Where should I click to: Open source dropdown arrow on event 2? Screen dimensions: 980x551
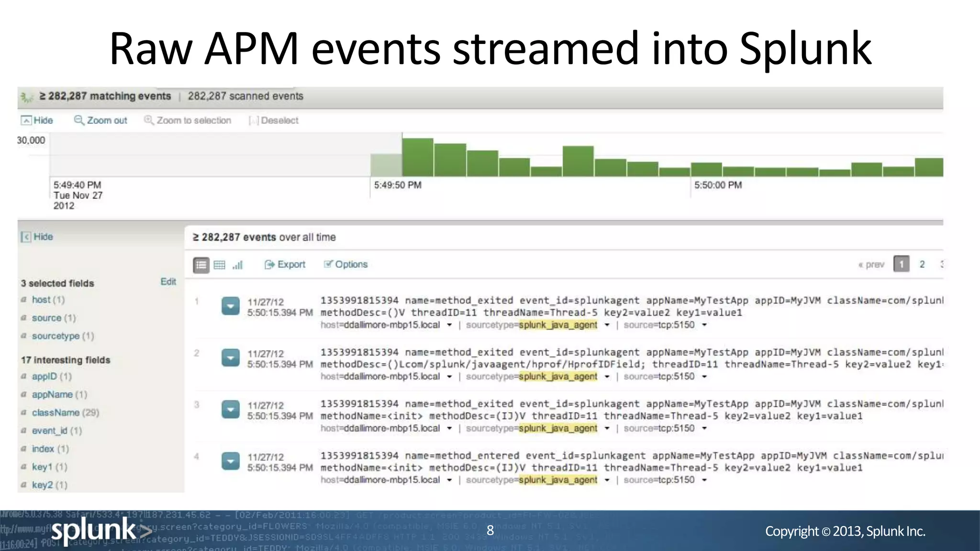pos(704,377)
